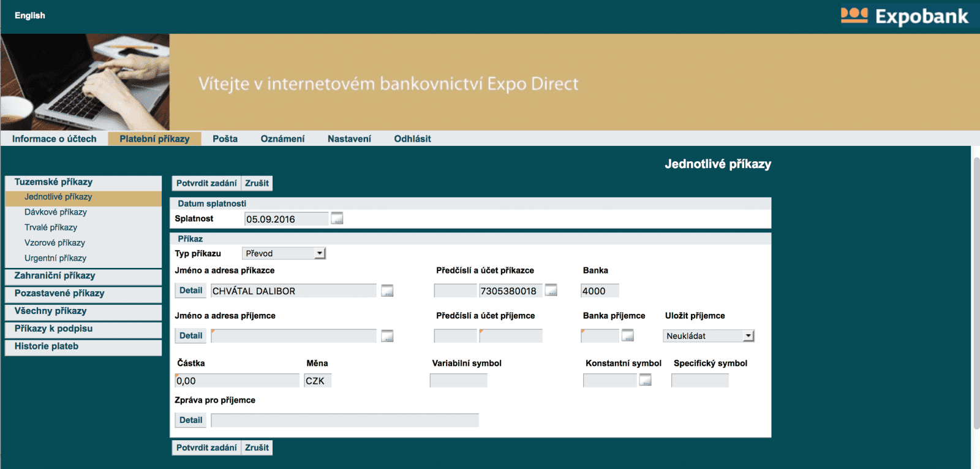Open lookup icon beside recipient name field

387,335
